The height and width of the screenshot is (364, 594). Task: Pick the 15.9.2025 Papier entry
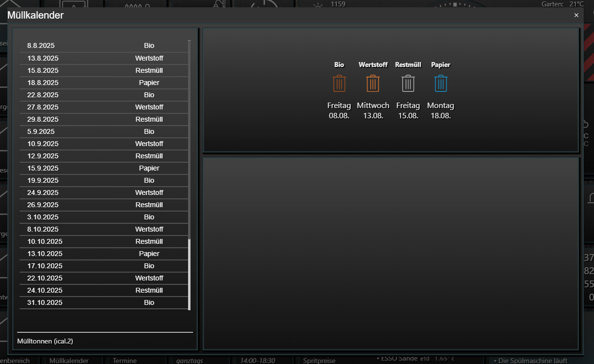pos(104,168)
